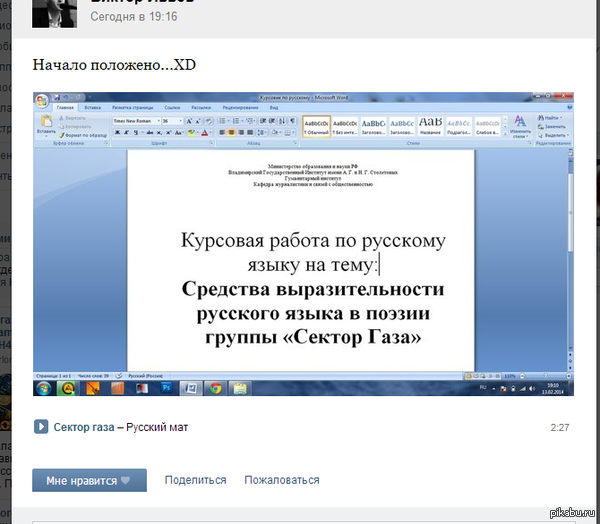Toggle center alignment in paragraph group

(232, 132)
